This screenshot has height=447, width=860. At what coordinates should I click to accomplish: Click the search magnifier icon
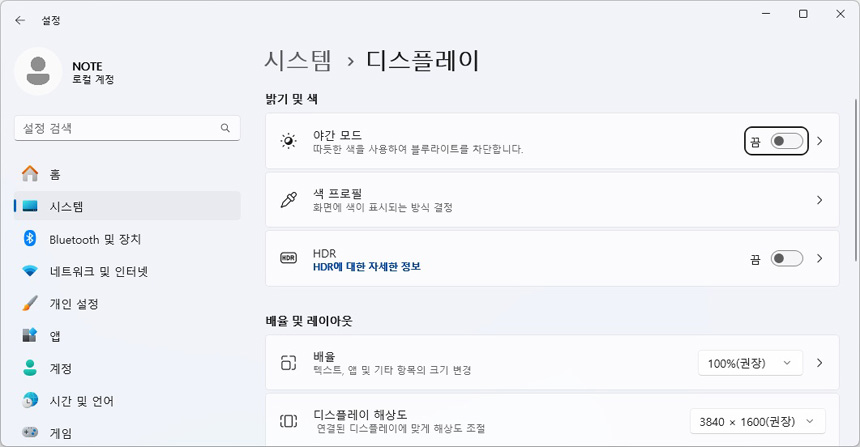tap(225, 128)
